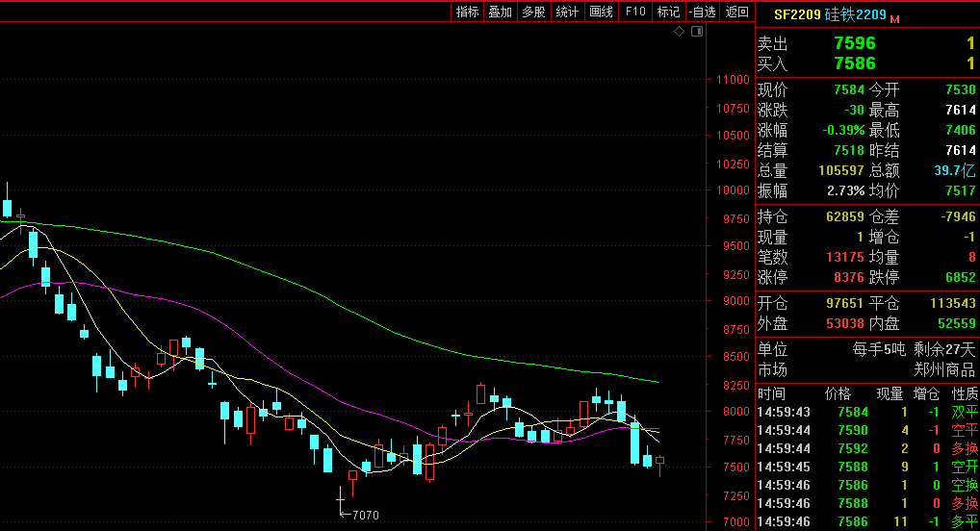Screen dimensions: 980x531
Task: Click the 统计 statistics button
Action: (567, 12)
